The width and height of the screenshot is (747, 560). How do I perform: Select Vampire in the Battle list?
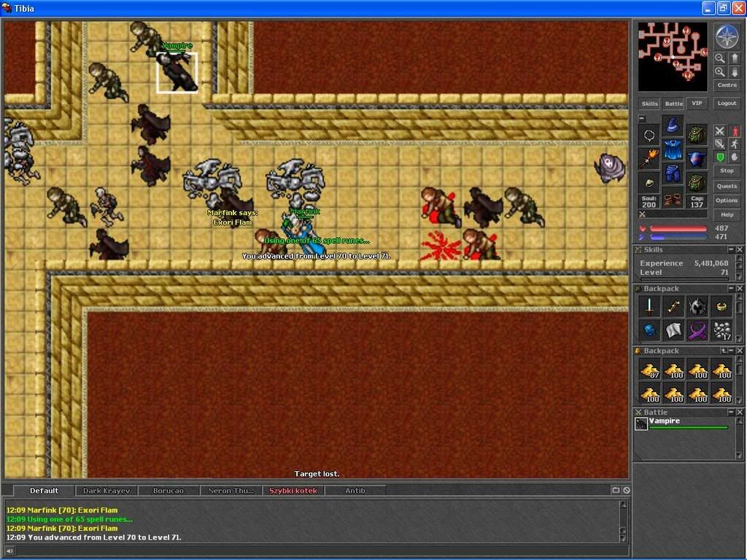point(682,424)
